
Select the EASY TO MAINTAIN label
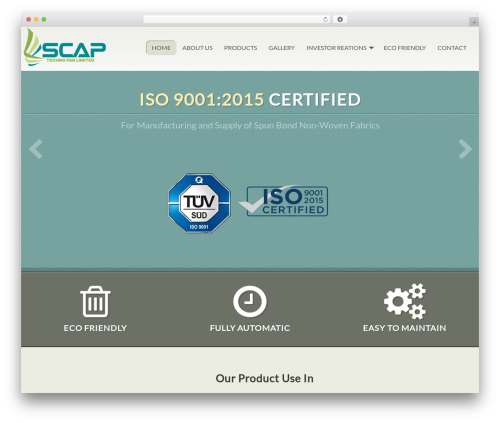[x=404, y=328]
